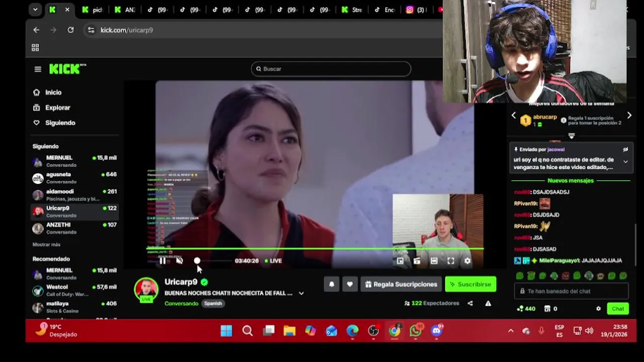
Task: Click the KICK logo
Action: 67,69
